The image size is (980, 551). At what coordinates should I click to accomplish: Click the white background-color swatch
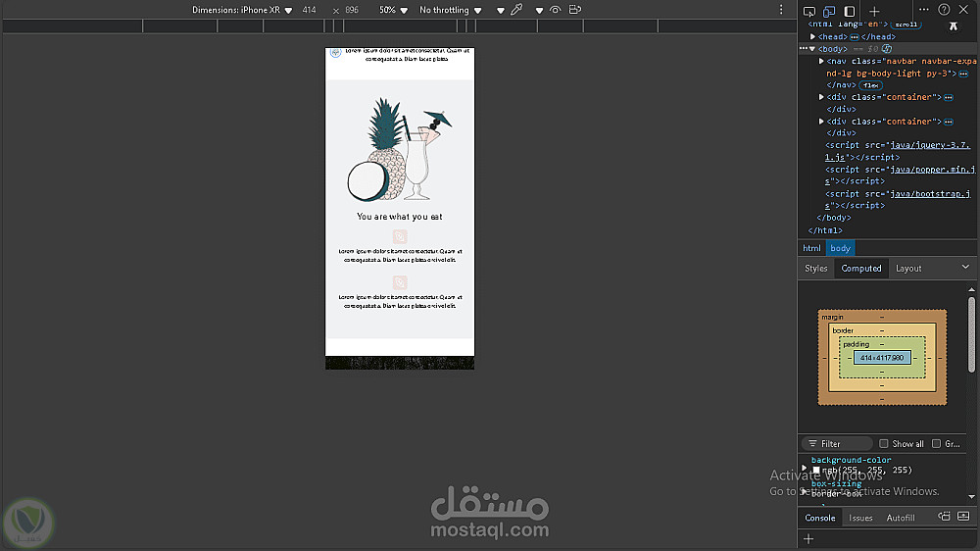[816, 471]
